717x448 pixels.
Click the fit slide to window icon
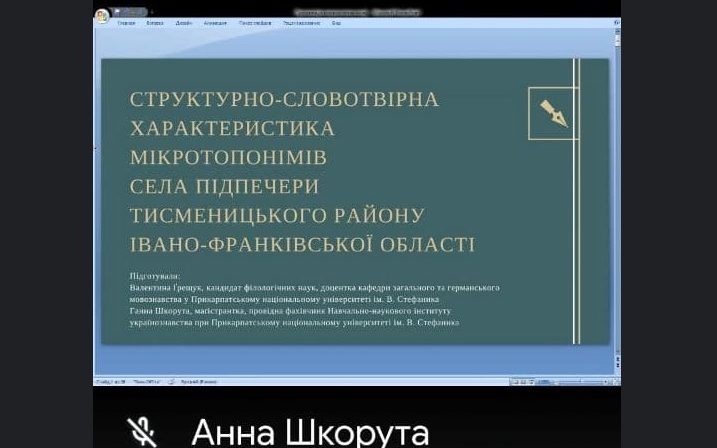(615, 382)
